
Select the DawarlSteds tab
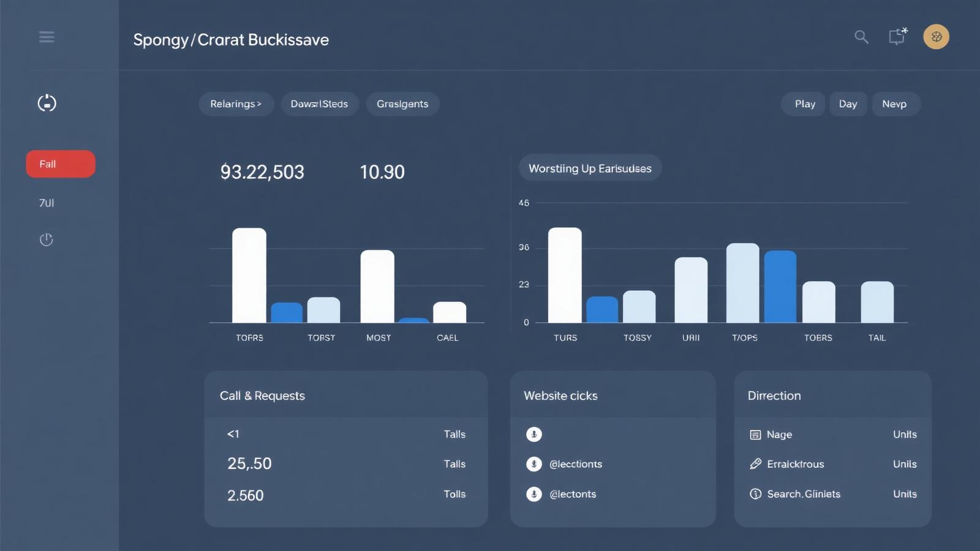pyautogui.click(x=319, y=104)
